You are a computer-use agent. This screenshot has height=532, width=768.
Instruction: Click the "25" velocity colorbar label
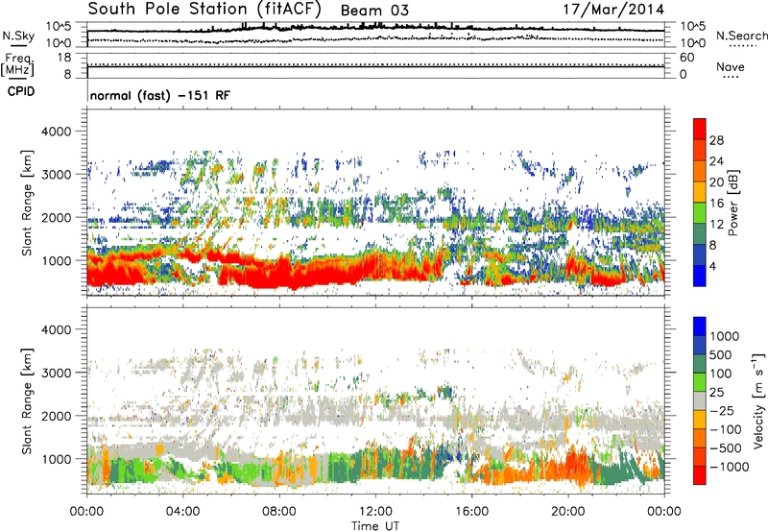716,393
